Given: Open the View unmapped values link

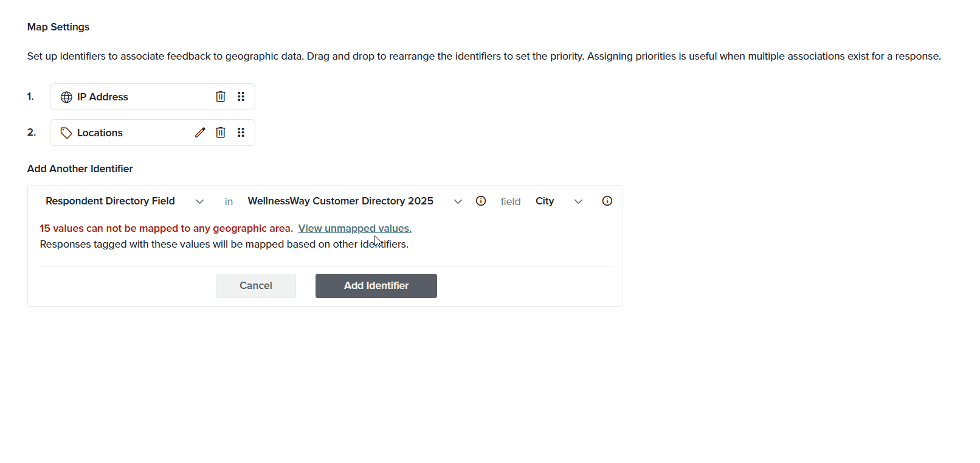Looking at the screenshot, I should click(x=354, y=228).
